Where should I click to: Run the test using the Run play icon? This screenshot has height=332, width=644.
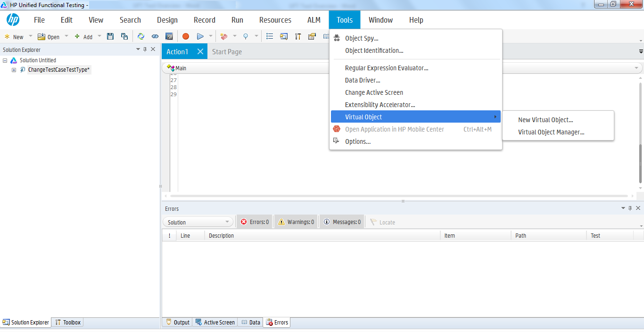pyautogui.click(x=199, y=36)
